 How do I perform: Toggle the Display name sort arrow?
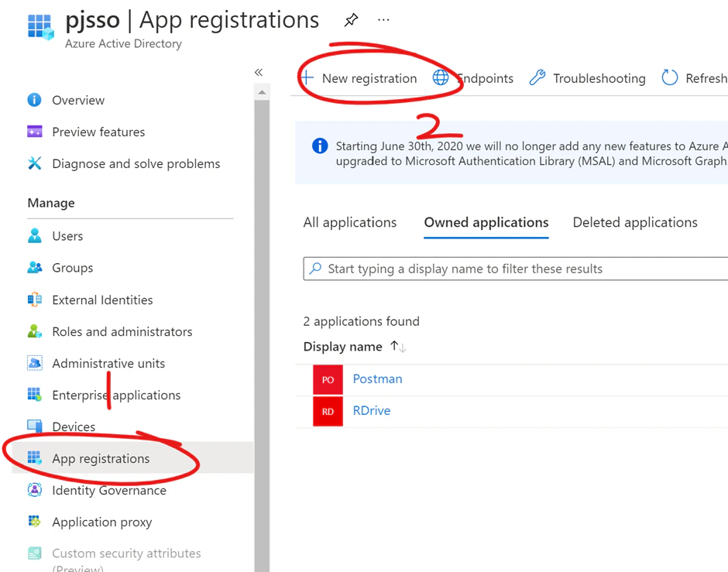click(x=397, y=346)
